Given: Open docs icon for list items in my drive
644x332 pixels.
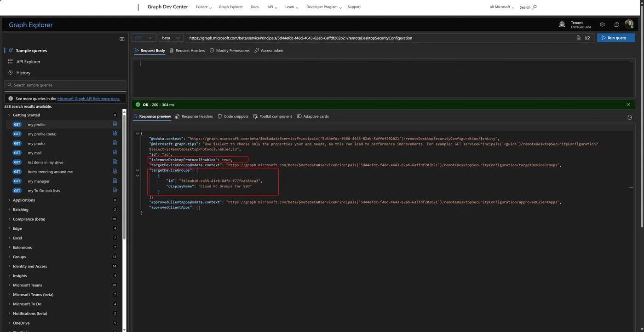Looking at the screenshot, I should [115, 162].
